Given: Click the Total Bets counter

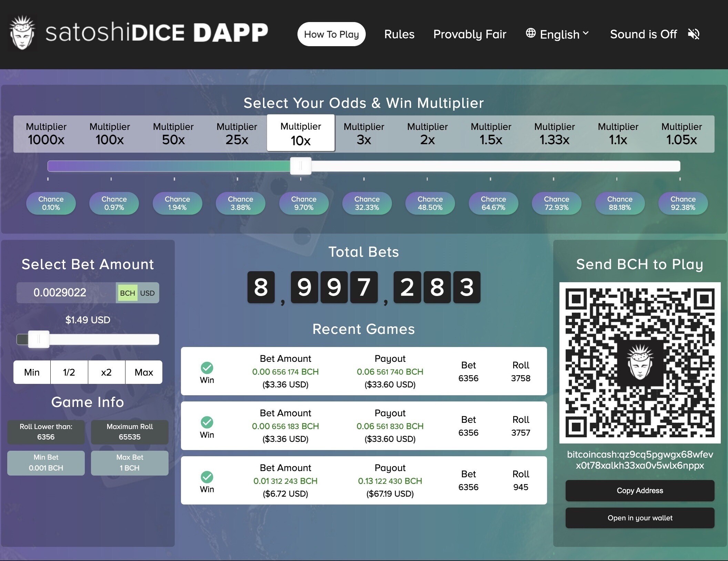Looking at the screenshot, I should (364, 287).
